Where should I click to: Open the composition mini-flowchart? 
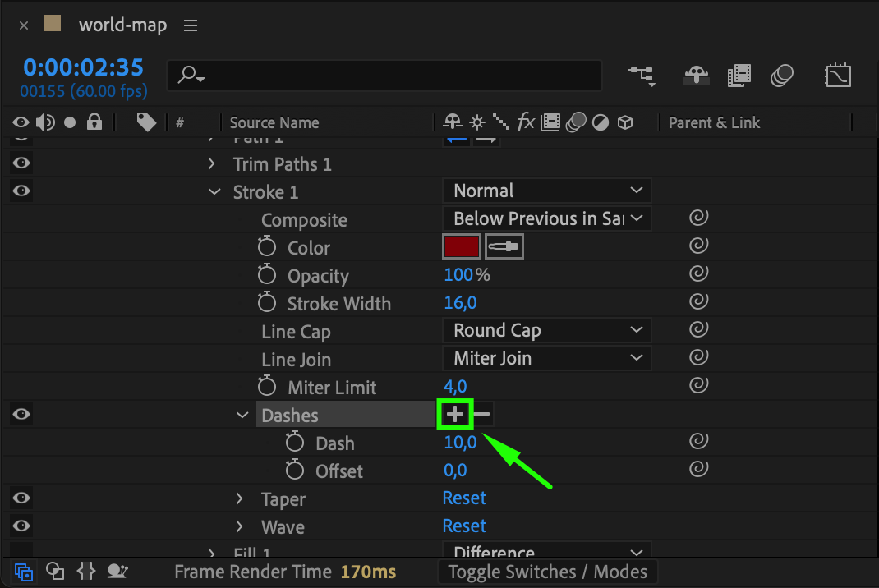pos(642,76)
